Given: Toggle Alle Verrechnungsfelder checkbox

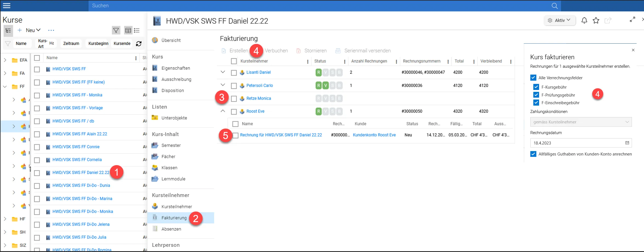Looking at the screenshot, I should 533,78.
